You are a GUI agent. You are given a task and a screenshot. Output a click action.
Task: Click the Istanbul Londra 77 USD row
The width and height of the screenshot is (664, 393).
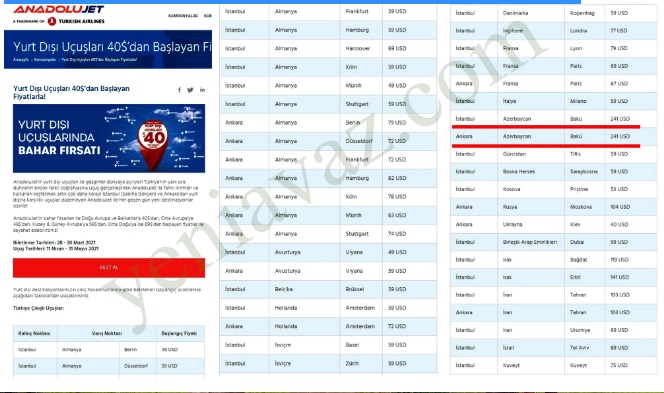[553, 30]
